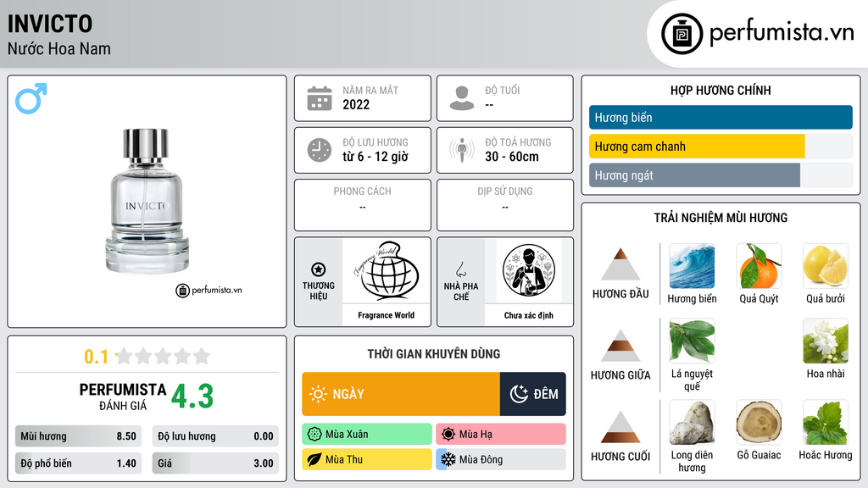
Task: Click the Độ phổ biến 1.40 score bar
Action: [78, 463]
